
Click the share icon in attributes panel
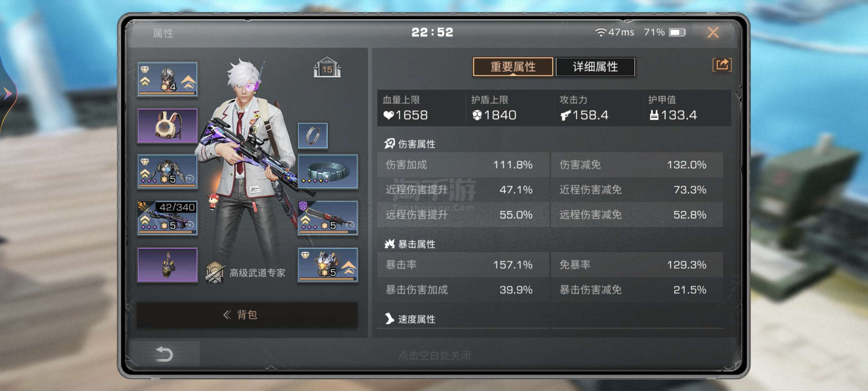722,64
